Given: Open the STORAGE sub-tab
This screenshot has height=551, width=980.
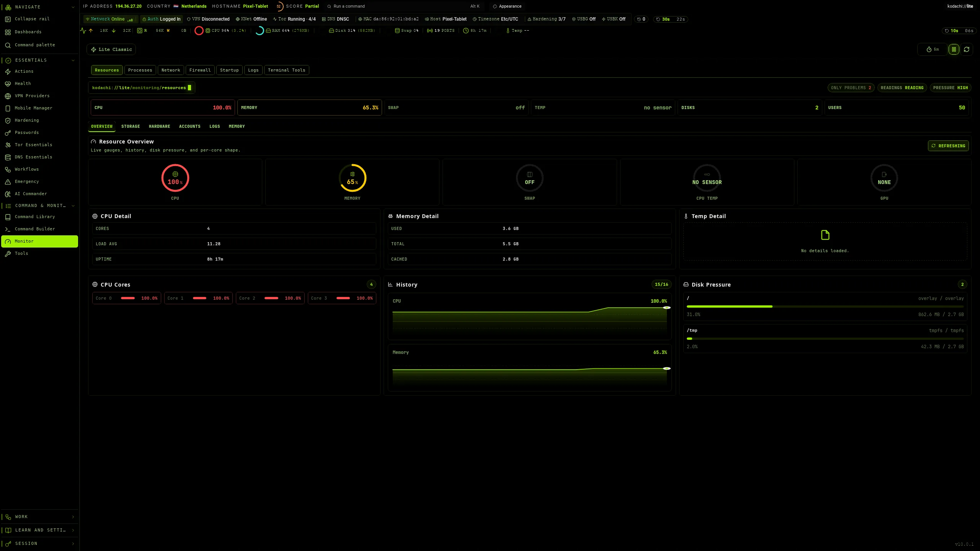Looking at the screenshot, I should 131,127.
